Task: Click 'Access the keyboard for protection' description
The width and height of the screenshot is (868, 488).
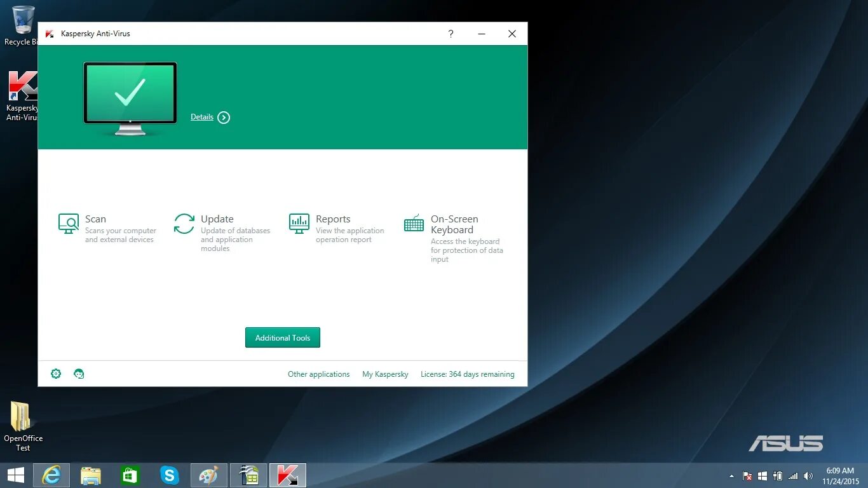Action: tap(467, 250)
